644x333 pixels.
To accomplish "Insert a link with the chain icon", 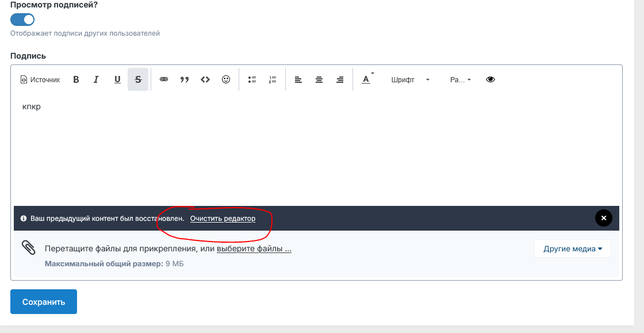I will [164, 80].
